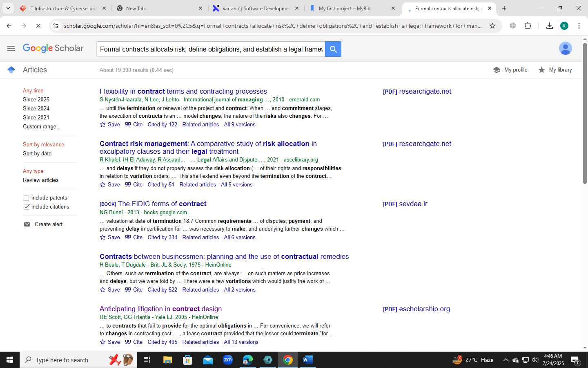Switch to IT Infrastructure & Cybersecurity tab
The width and height of the screenshot is (588, 368).
point(63,8)
